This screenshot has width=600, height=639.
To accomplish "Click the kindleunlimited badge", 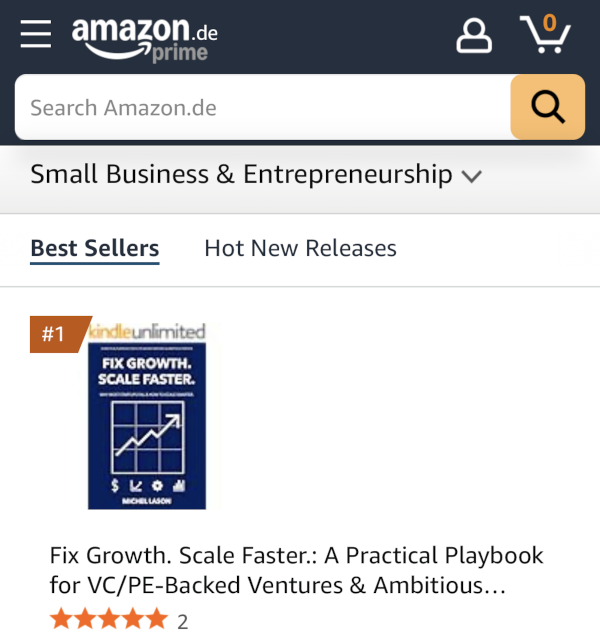I will pos(149,331).
